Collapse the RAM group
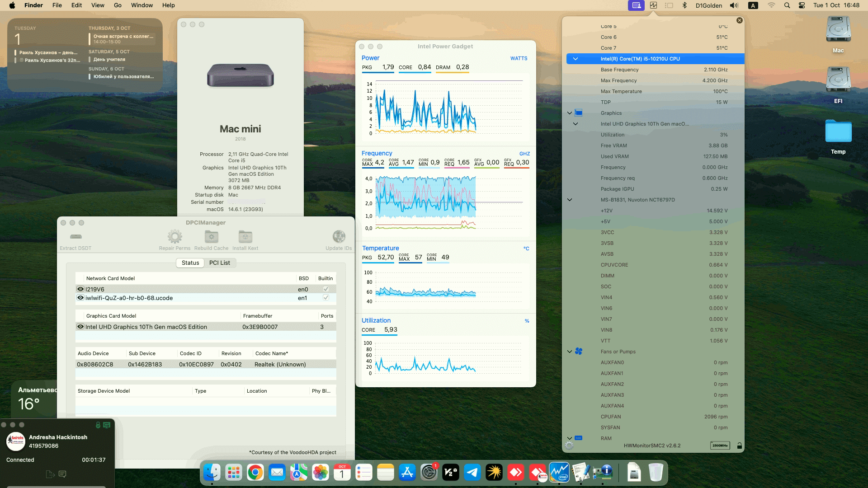Screen dimensions: 868x488 coord(570,438)
